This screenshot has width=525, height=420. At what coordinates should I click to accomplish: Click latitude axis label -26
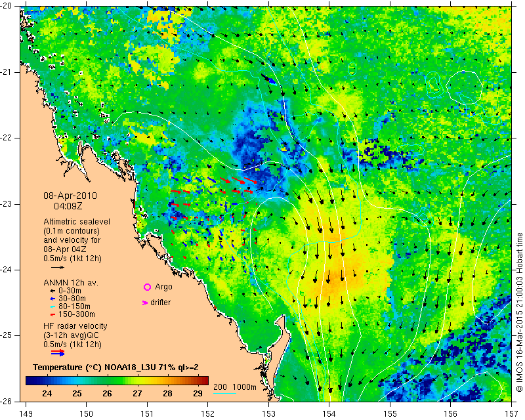(x=6, y=402)
